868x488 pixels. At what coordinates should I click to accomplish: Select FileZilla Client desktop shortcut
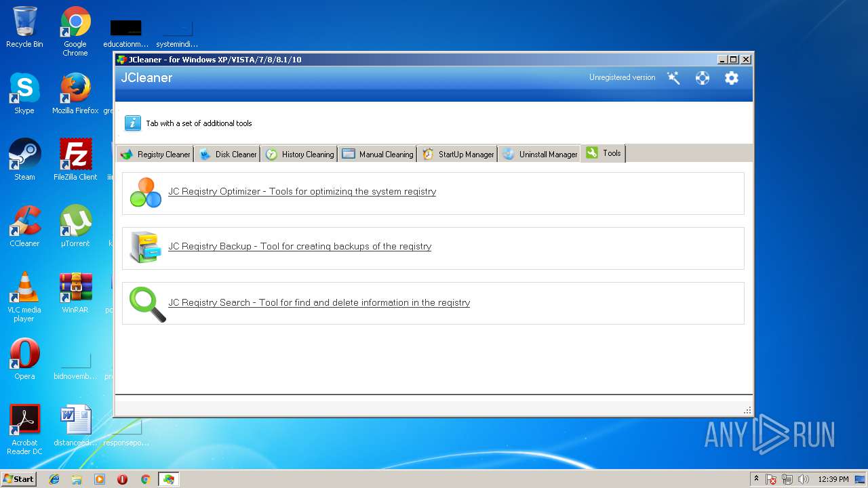75,160
